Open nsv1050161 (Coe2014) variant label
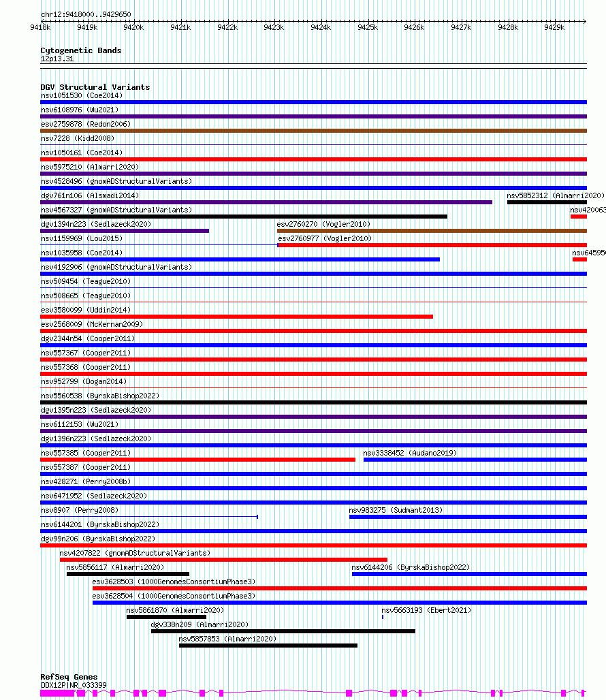The image size is (606, 700). point(82,153)
